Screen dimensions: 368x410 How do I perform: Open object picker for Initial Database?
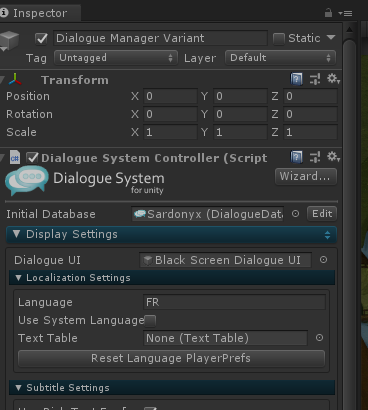pos(295,214)
